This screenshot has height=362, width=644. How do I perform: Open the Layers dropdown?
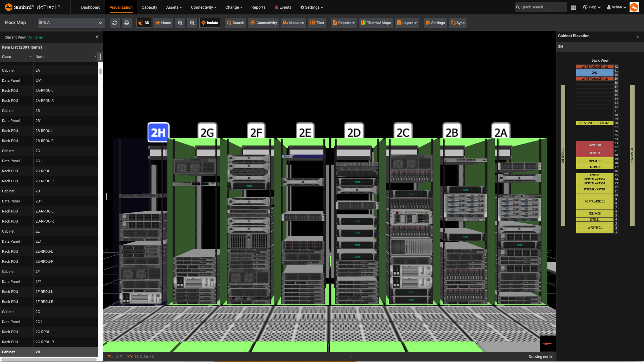pos(407,23)
